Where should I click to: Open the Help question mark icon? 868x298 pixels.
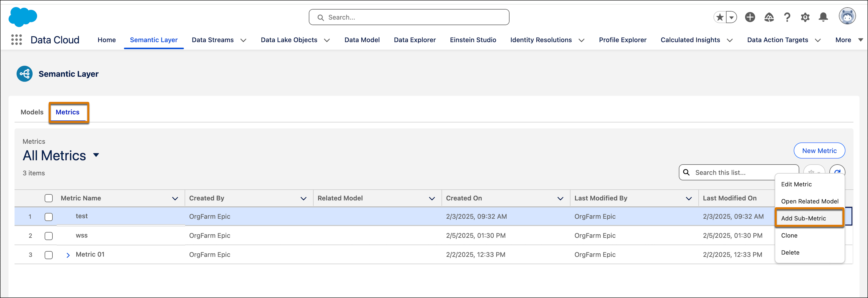pyautogui.click(x=787, y=17)
